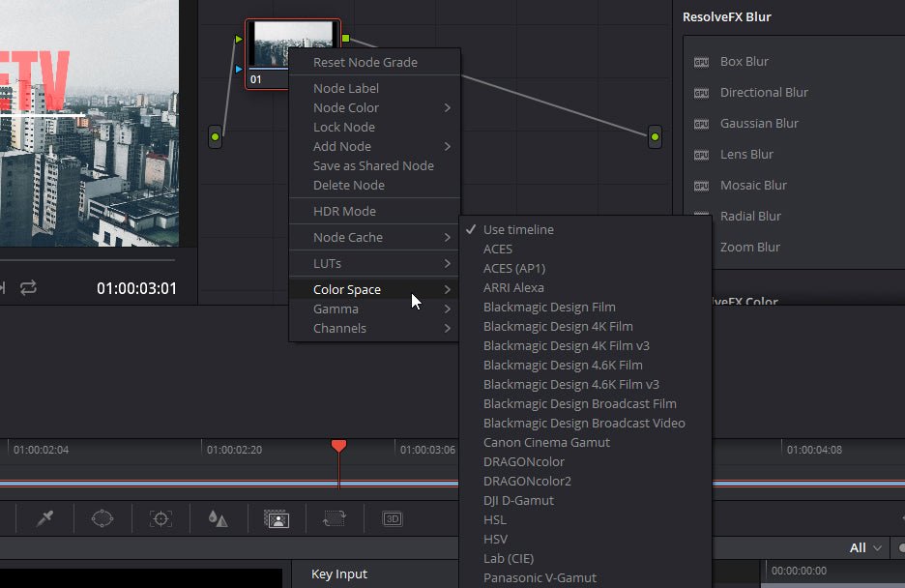The height and width of the screenshot is (588, 905).
Task: Choose HSV color space
Action: click(585, 539)
